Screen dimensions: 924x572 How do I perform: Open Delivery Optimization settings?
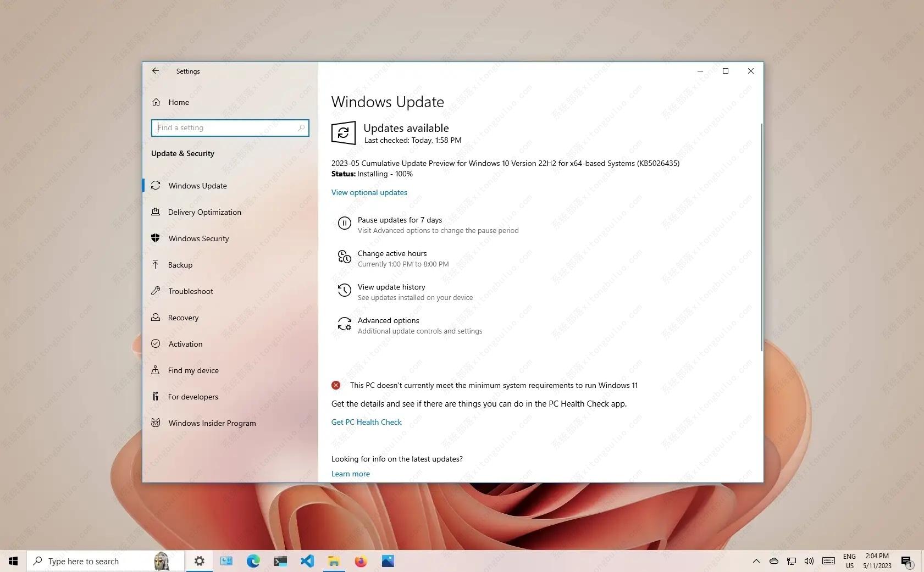click(204, 212)
